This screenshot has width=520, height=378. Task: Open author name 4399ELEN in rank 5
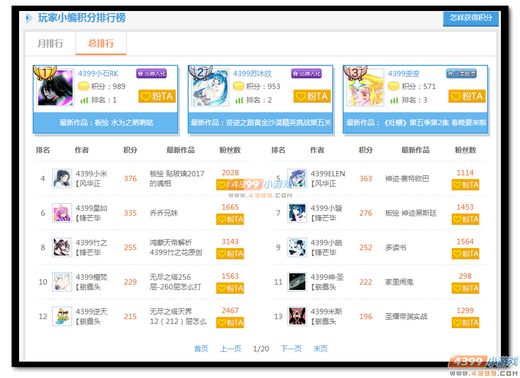point(328,174)
